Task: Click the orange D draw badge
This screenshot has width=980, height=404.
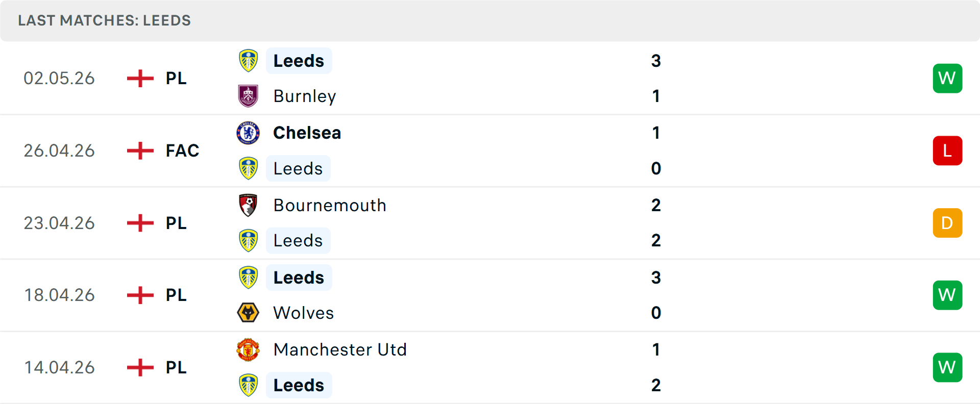Action: 947,223
